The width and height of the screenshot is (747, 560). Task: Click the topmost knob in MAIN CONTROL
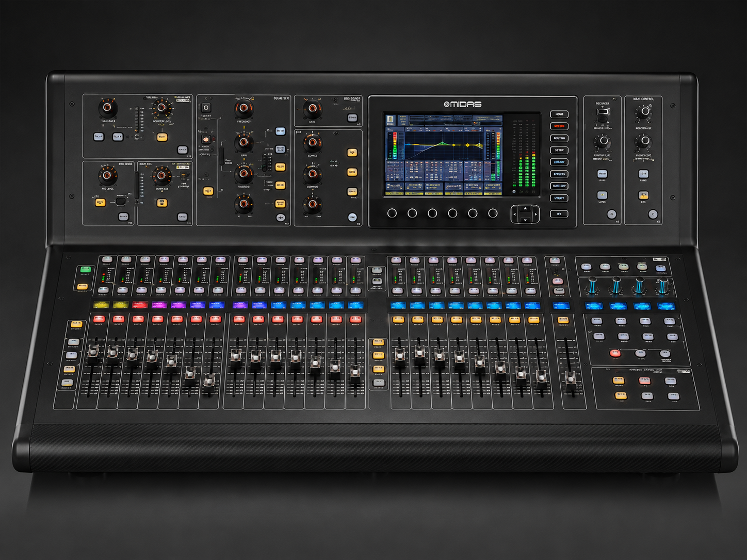(x=644, y=112)
